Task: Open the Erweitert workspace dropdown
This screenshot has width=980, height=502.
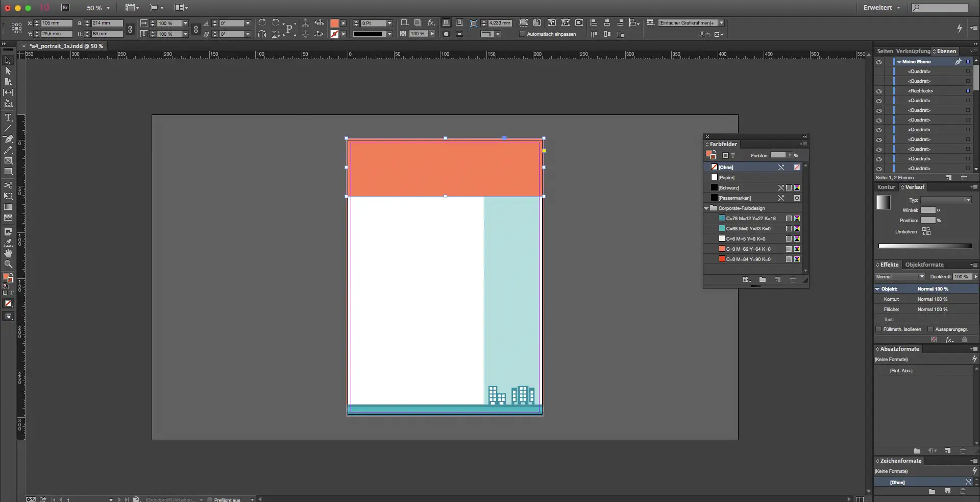Action: [x=881, y=8]
